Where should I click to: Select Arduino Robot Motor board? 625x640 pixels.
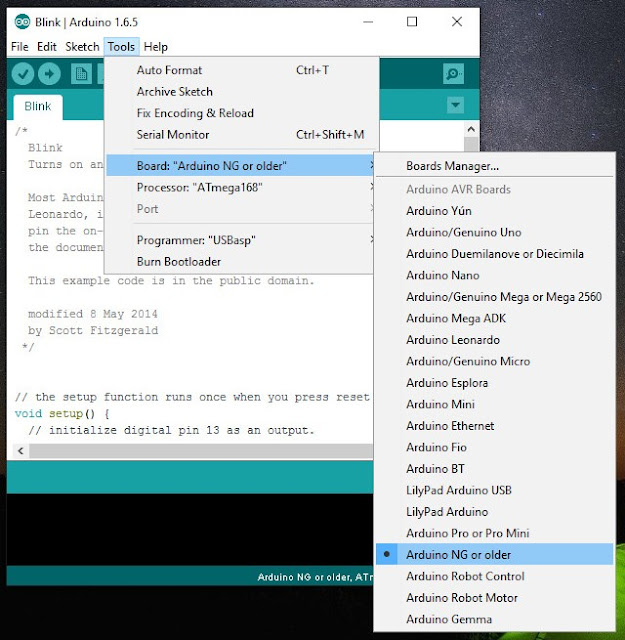pyautogui.click(x=494, y=598)
